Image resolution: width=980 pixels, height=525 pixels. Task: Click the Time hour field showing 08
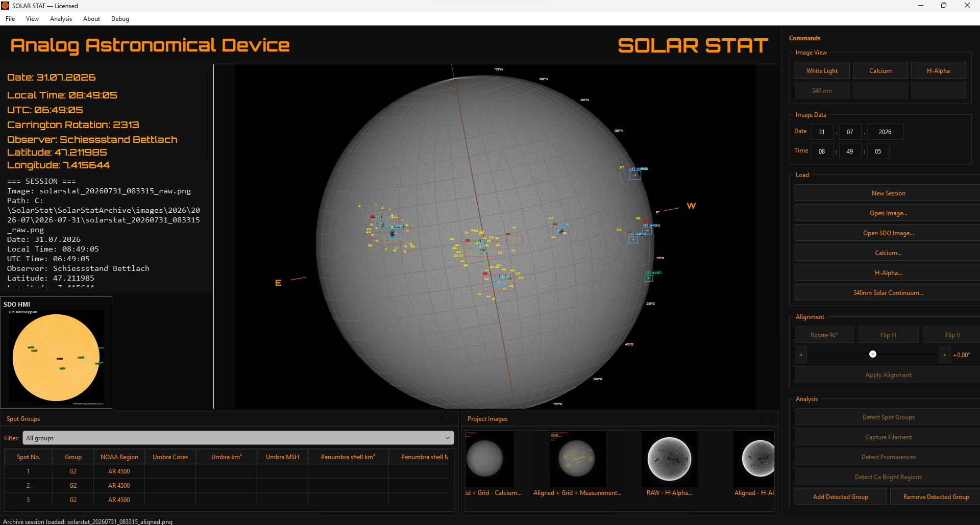(x=822, y=151)
